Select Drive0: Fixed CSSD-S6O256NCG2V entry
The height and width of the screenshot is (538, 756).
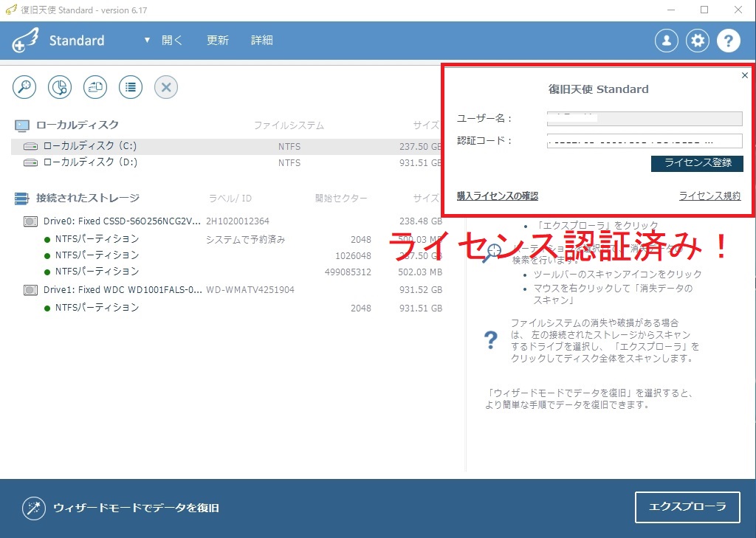[x=122, y=221]
